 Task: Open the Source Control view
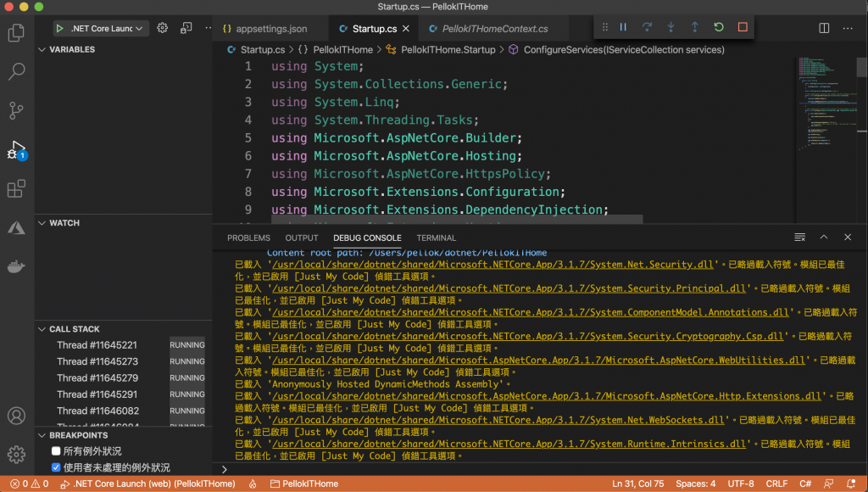[x=16, y=110]
